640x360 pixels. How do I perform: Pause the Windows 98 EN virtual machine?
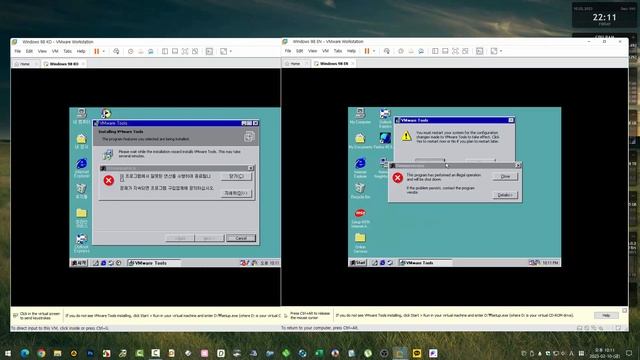(367, 51)
